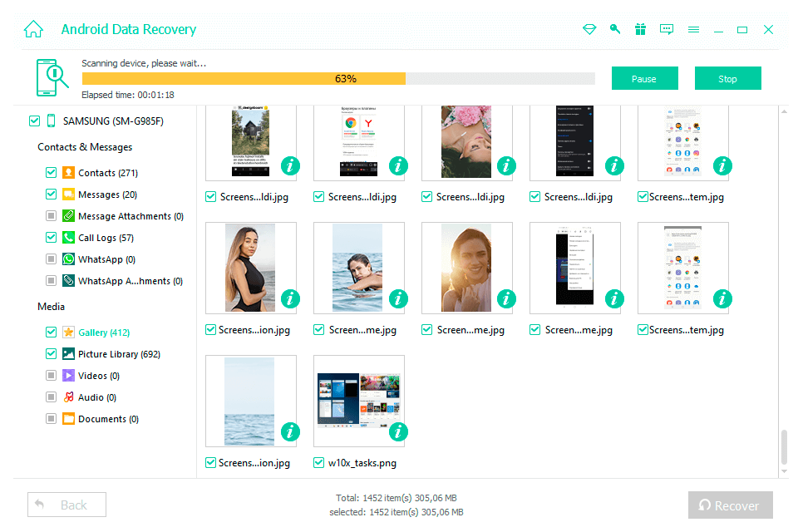798x532 pixels.
Task: Click the Recover button
Action: tap(730, 505)
